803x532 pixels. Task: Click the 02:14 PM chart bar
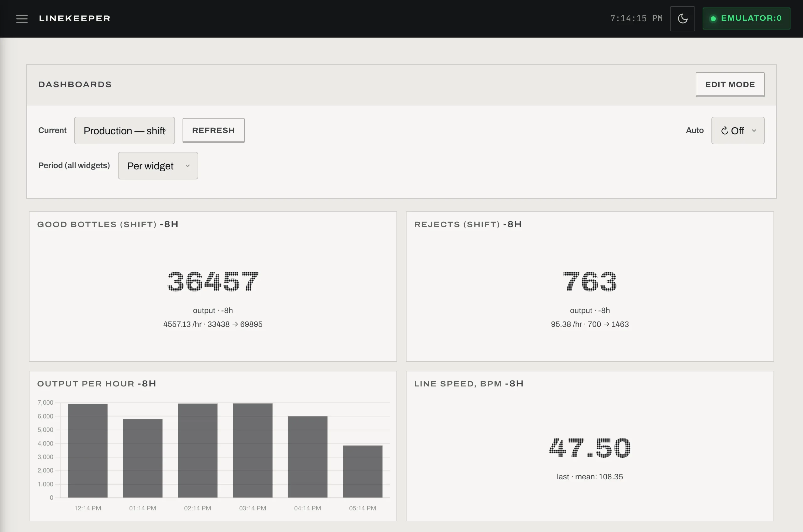(197, 450)
